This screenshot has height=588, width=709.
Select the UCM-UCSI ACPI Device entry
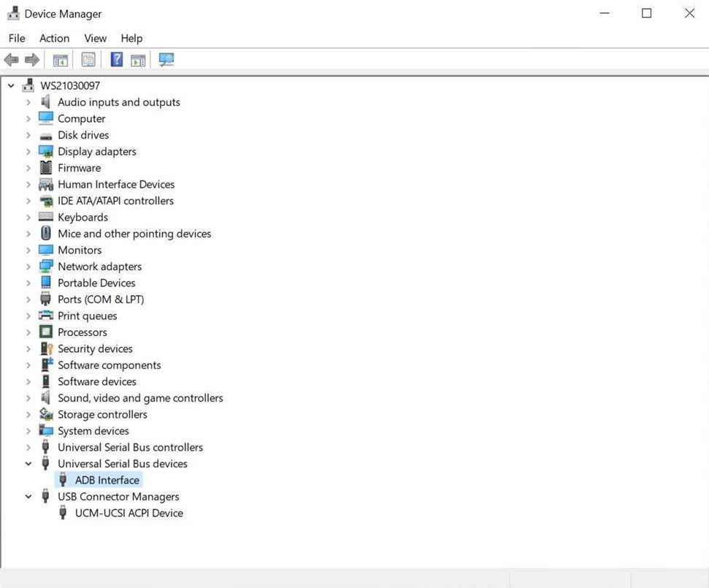(129, 513)
